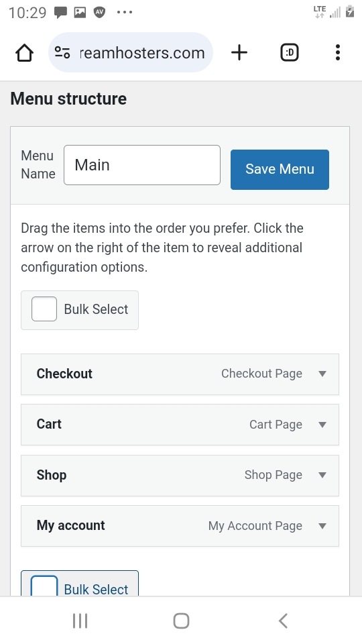Check the bottom Bulk Select checkbox
The height and width of the screenshot is (644, 362).
pyautogui.click(x=44, y=586)
